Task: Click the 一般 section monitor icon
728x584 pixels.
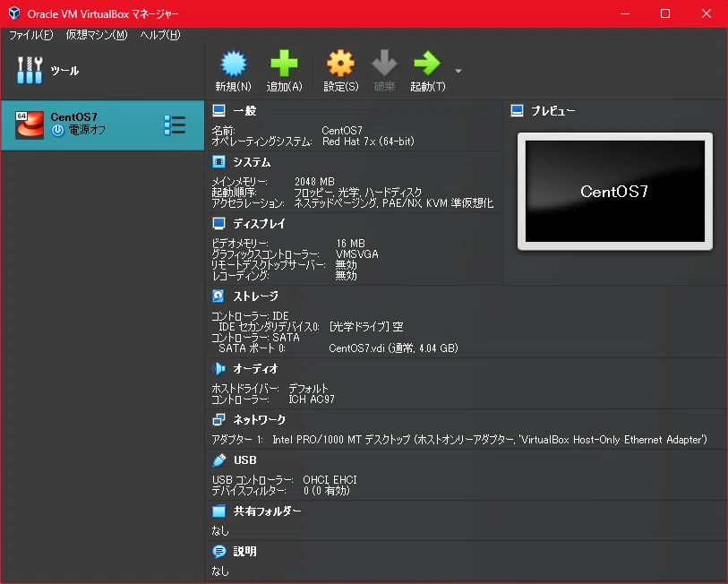Action: point(218,110)
